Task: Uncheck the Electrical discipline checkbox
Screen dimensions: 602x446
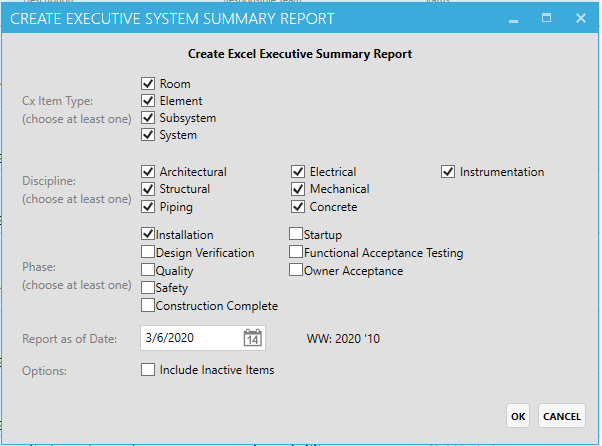Action: click(x=298, y=172)
